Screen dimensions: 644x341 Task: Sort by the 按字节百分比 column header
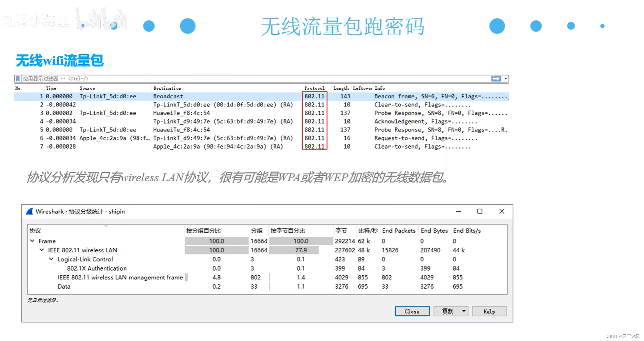[301, 231]
